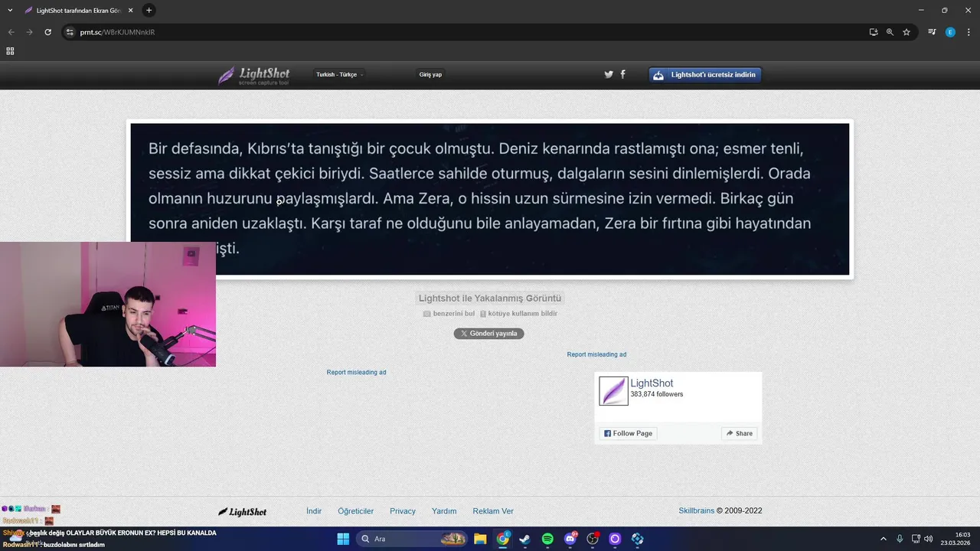
Task: Click benzerini bul link
Action: coord(449,314)
